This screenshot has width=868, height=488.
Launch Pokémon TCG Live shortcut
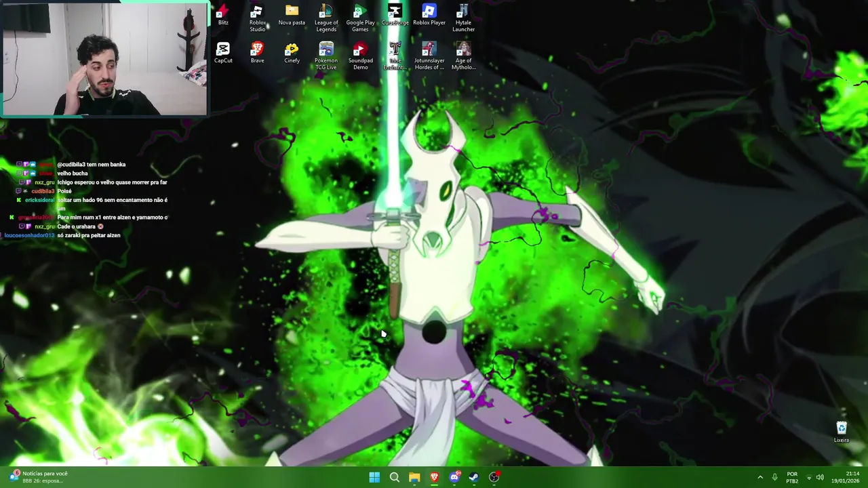coord(326,56)
